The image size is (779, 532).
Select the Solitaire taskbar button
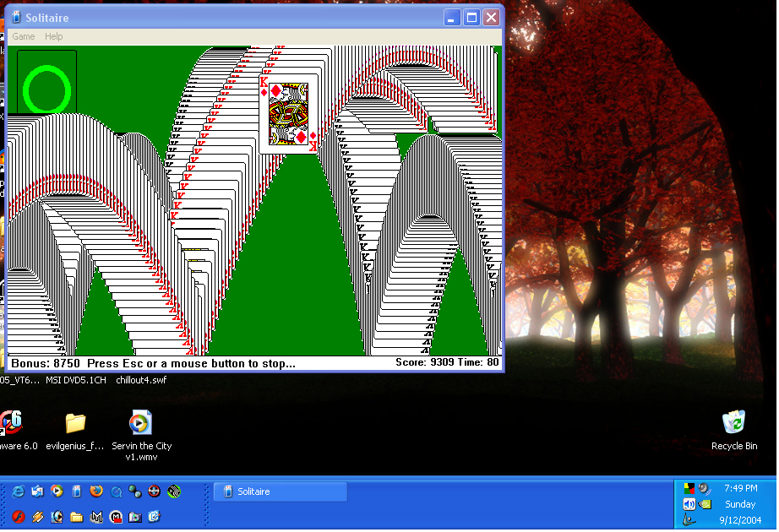(x=280, y=491)
